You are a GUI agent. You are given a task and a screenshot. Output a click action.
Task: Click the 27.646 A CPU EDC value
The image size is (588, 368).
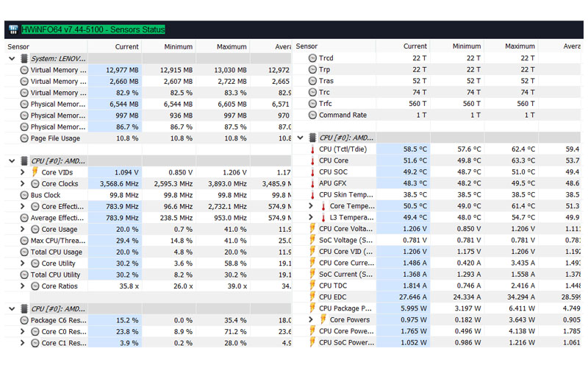(412, 297)
